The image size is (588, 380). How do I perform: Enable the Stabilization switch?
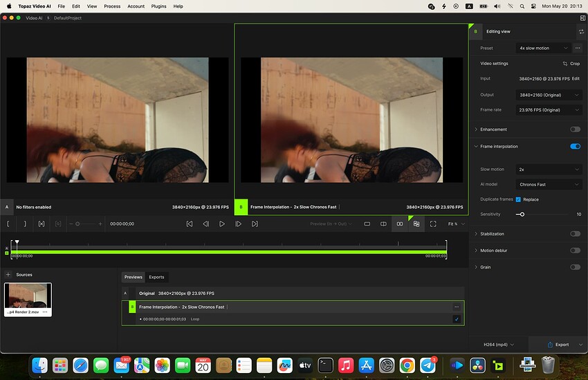tap(575, 234)
